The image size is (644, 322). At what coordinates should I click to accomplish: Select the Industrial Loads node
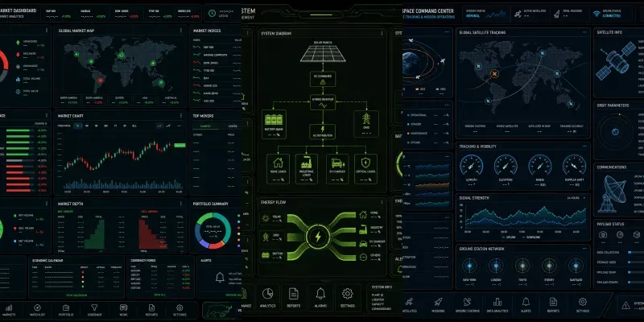[x=307, y=169]
